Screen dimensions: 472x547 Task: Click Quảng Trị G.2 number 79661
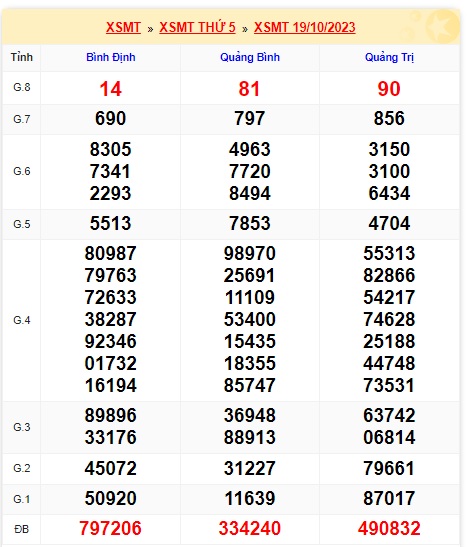click(389, 468)
